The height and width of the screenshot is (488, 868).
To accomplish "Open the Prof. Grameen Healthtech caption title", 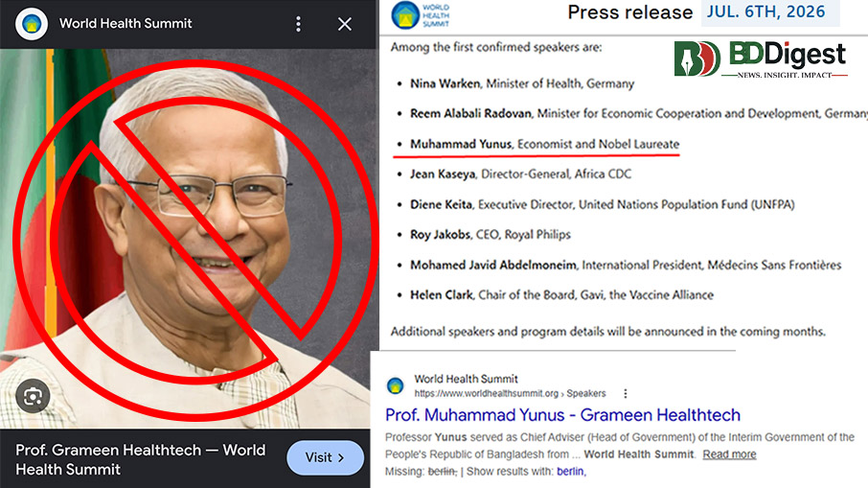I will (141, 459).
